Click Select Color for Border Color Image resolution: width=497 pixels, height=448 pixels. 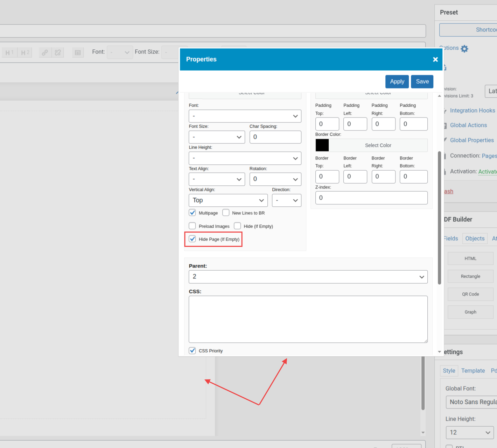pos(378,145)
